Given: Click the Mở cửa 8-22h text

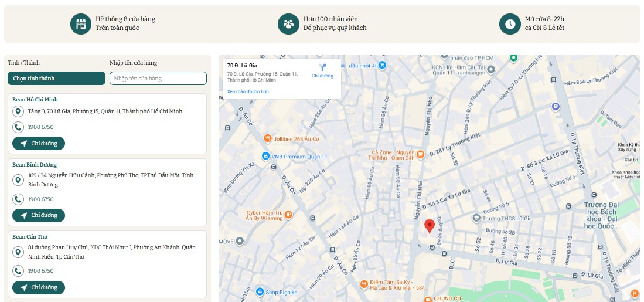Looking at the screenshot, I should click(544, 19).
